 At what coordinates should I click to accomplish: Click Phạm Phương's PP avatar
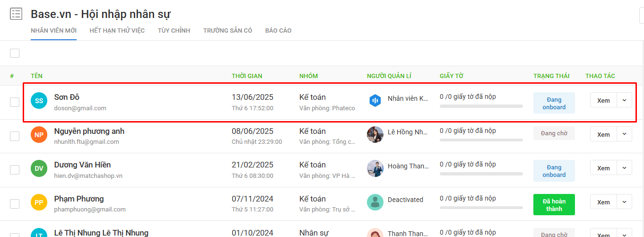[39, 202]
